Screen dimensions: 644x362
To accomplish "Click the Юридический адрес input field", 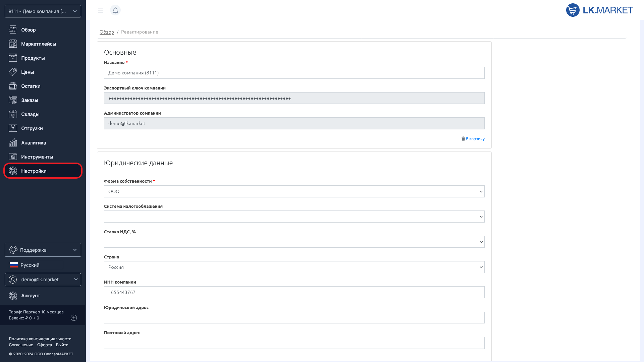I will coord(294,318).
